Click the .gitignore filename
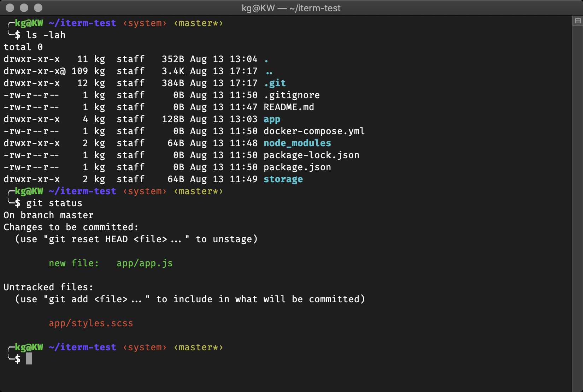583x392 pixels. 291,95
